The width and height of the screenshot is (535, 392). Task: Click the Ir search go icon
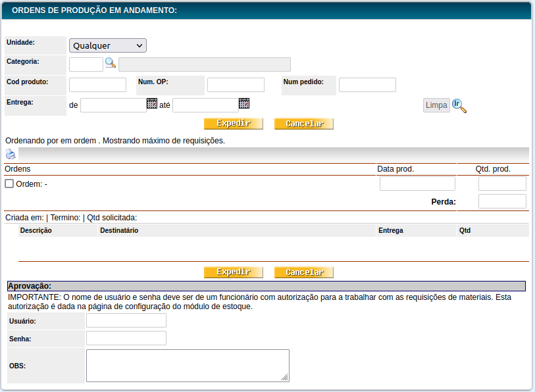pyautogui.click(x=459, y=105)
